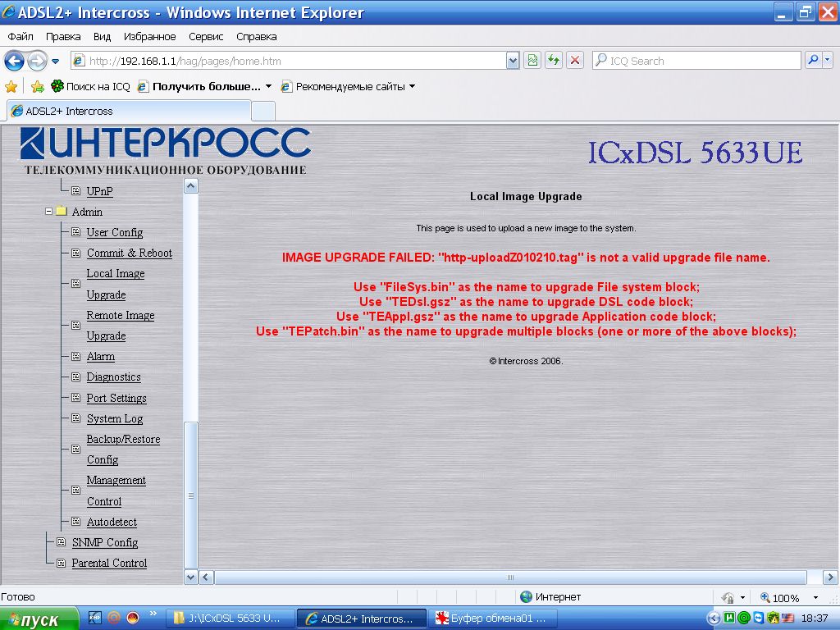The image size is (840, 630).
Task: Open Favorites with the yellow star icon
Action: tap(11, 86)
